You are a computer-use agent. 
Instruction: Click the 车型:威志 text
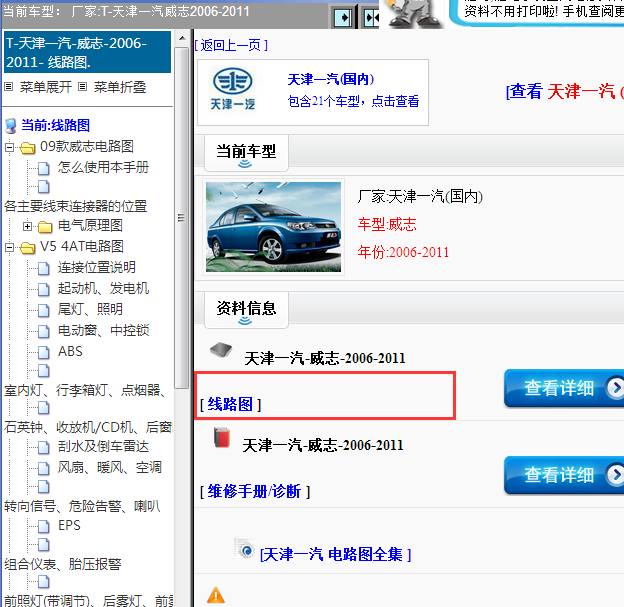387,224
